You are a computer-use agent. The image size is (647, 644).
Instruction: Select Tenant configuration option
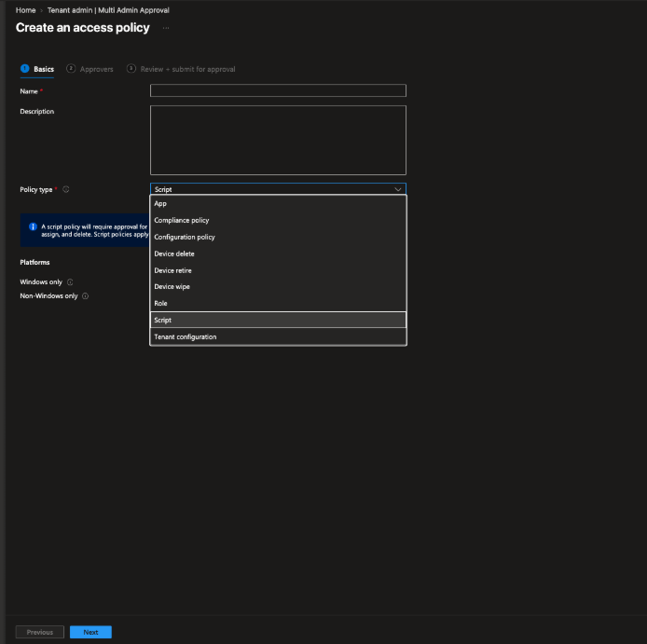tap(278, 336)
